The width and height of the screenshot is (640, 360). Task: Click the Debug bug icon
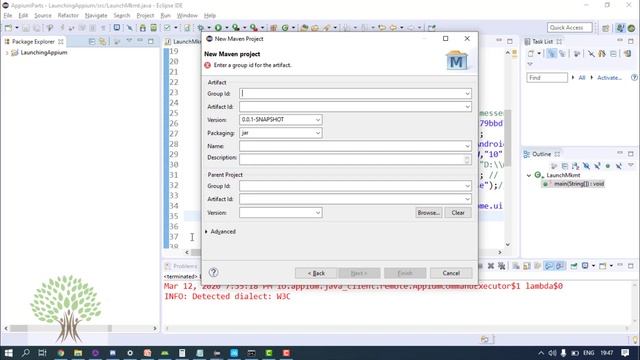click(x=200, y=28)
